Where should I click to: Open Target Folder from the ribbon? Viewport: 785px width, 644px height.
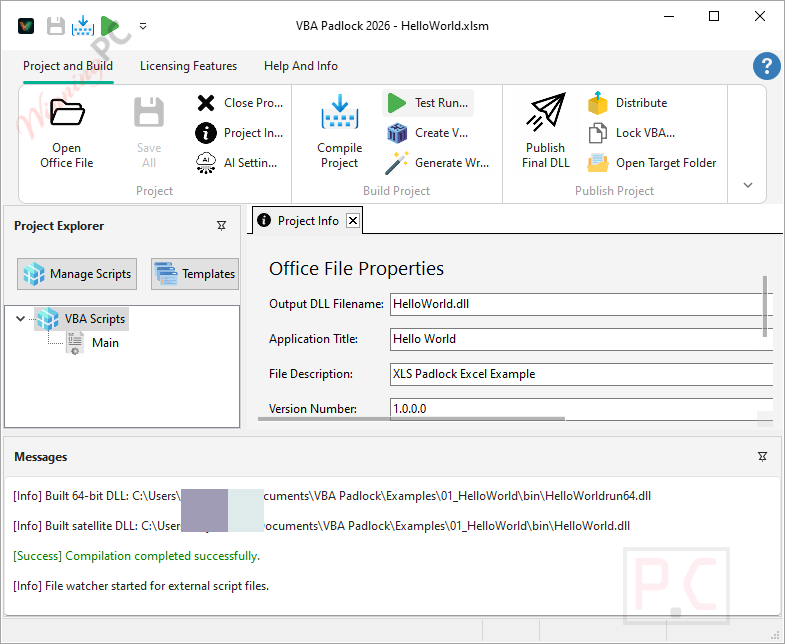pos(652,163)
